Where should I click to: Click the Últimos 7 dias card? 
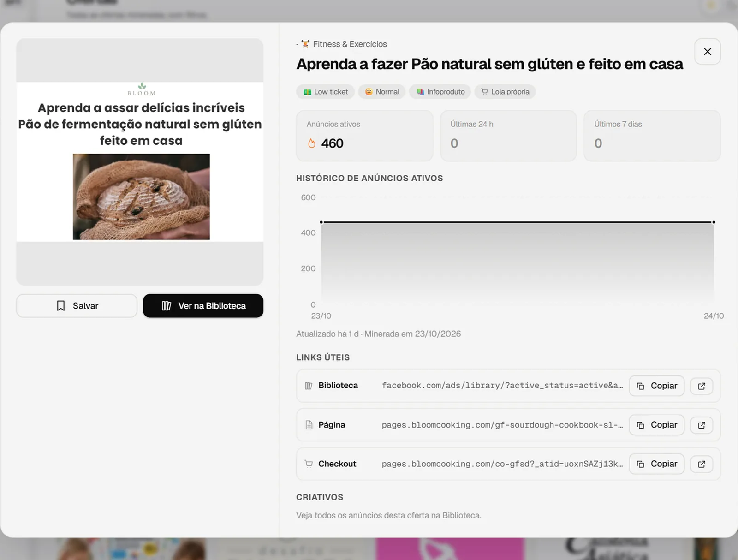coord(652,136)
